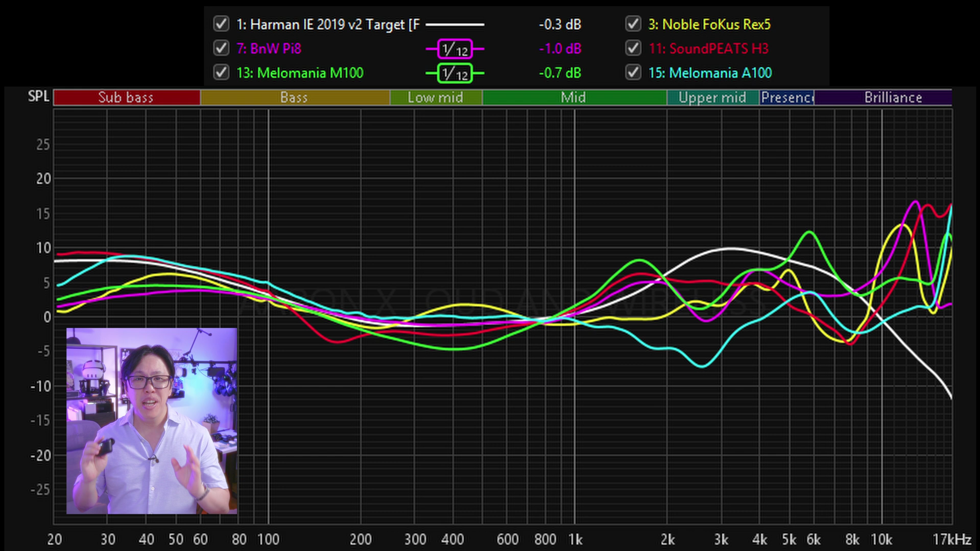This screenshot has height=551, width=980.
Task: Click the 17kHz frequency axis label
Action: pyautogui.click(x=951, y=539)
